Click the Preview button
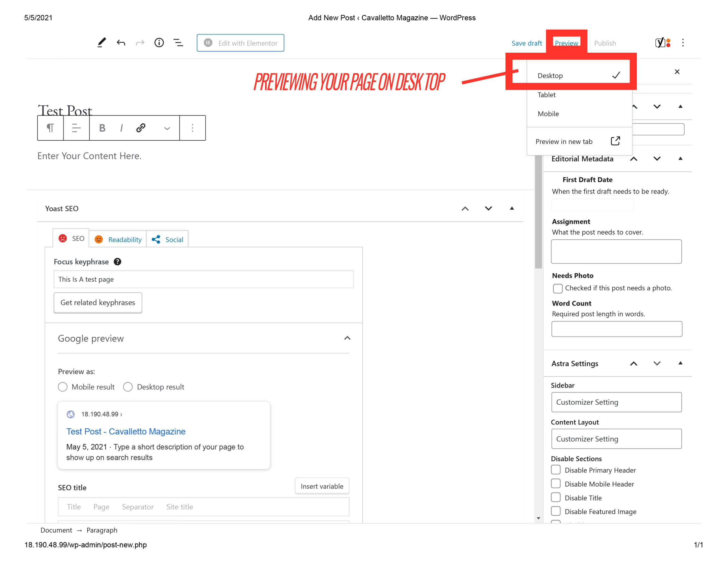The image size is (728, 563). tap(566, 43)
